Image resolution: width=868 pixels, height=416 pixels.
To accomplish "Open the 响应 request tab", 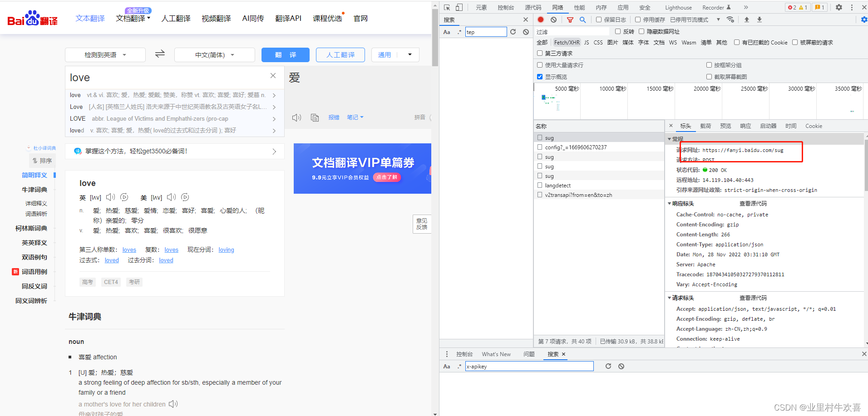I will [x=745, y=126].
